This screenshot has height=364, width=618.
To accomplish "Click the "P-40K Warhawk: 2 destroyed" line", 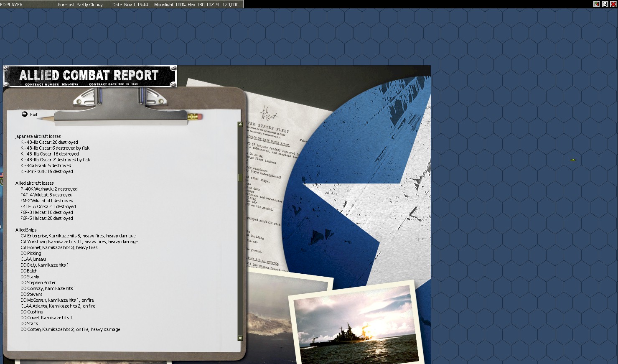I will (x=49, y=189).
